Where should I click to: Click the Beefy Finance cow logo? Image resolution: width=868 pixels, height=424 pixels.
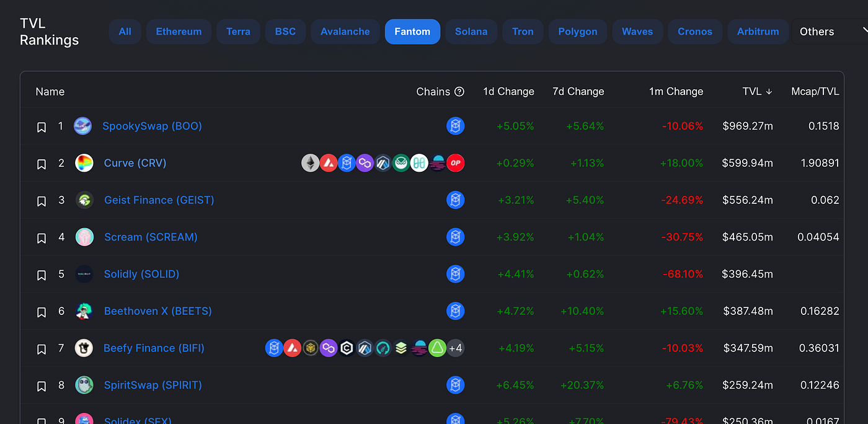pyautogui.click(x=84, y=348)
